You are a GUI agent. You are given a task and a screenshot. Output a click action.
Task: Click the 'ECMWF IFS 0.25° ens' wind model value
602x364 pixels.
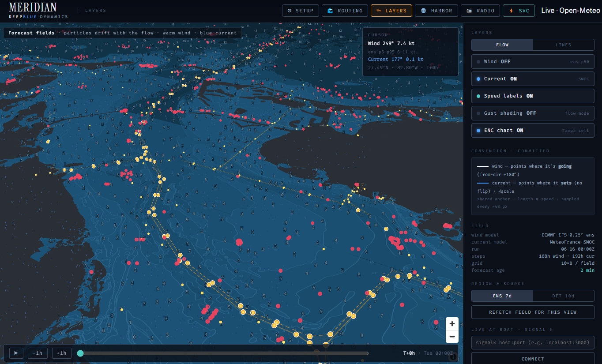(x=568, y=235)
